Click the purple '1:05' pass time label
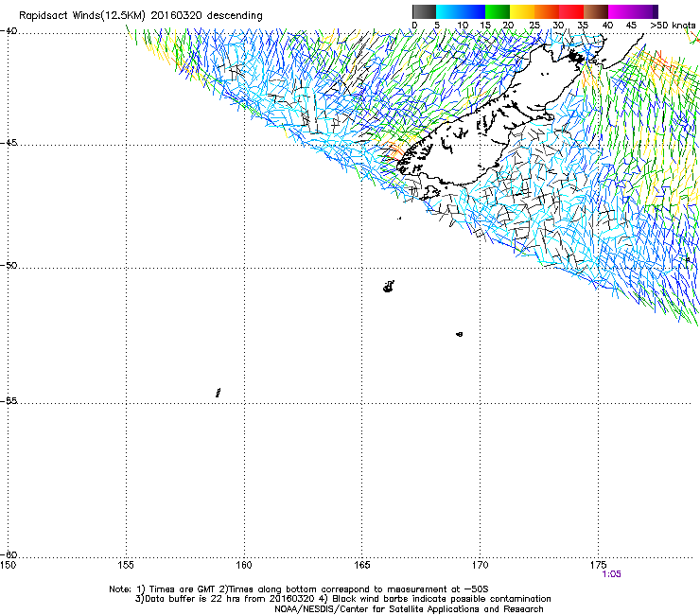The height and width of the screenshot is (615, 700). point(611,574)
